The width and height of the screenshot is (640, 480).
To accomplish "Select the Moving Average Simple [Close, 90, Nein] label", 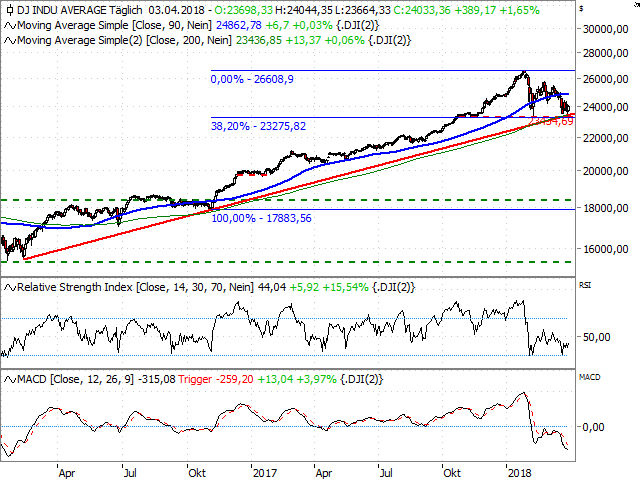I will click(x=114, y=26).
